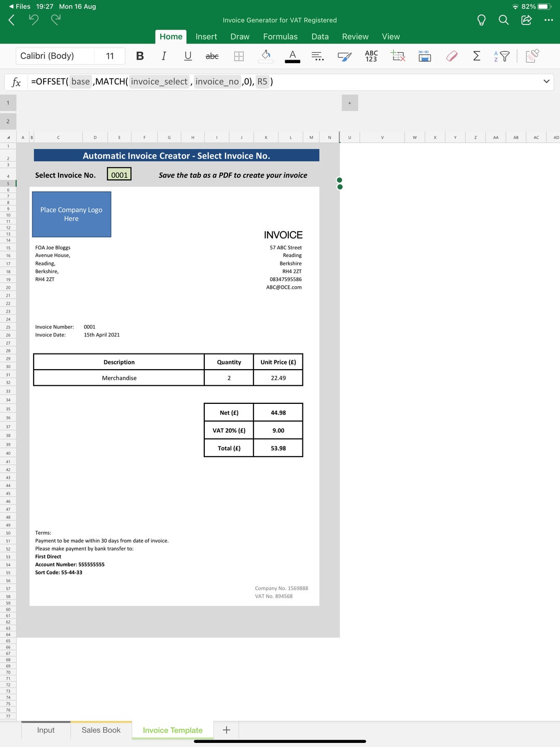The image size is (560, 747).
Task: Switch to the Formulas ribbon tab
Action: (281, 37)
